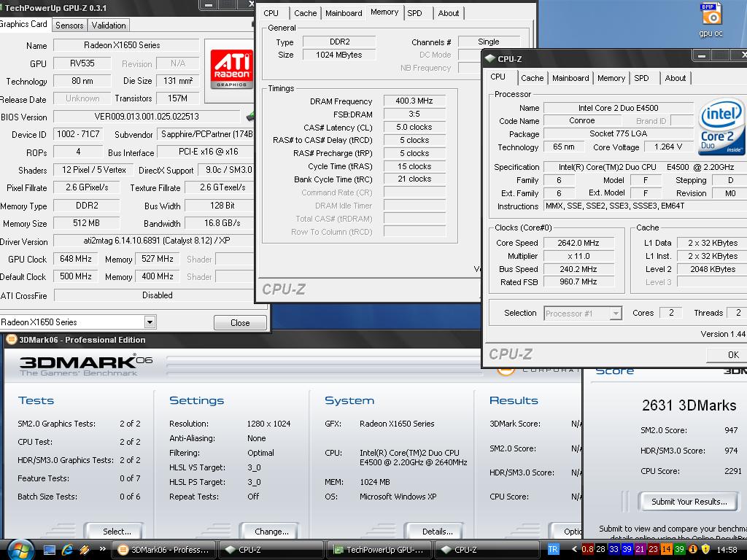Screen dimensions: 747x560
Task: Click the green BIOS save icon in GPU-Z
Action: [249, 116]
